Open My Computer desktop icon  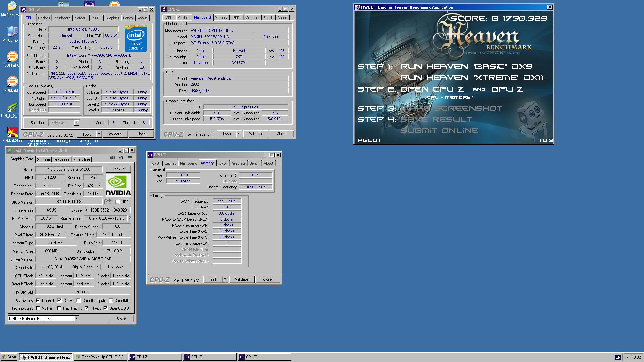[x=12, y=34]
